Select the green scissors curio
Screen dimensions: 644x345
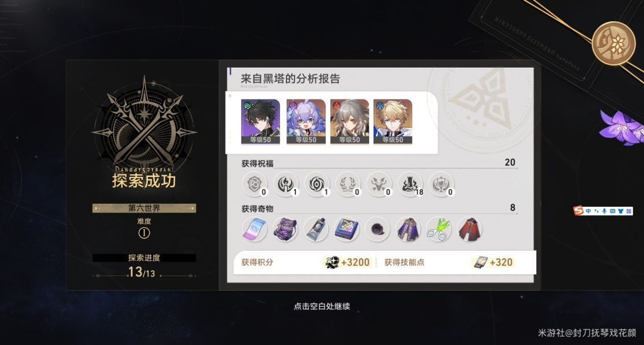point(439,229)
